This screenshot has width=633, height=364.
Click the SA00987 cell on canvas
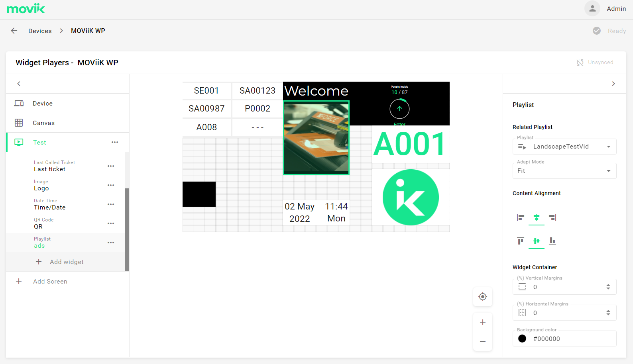(x=206, y=108)
